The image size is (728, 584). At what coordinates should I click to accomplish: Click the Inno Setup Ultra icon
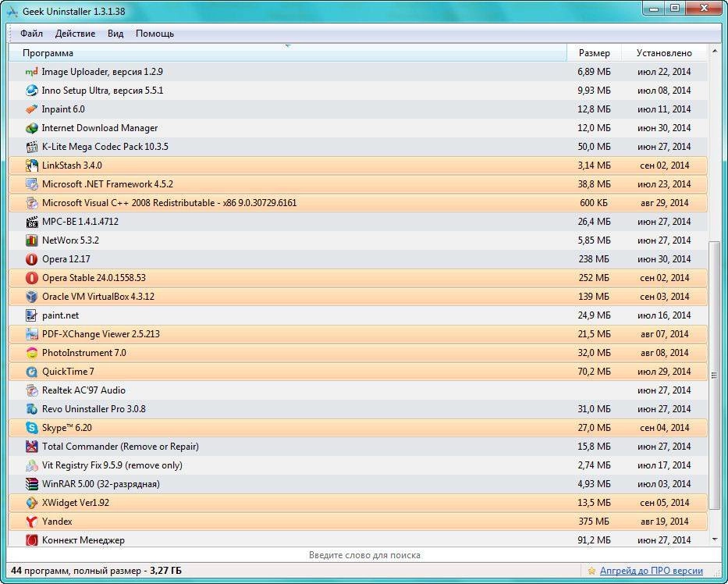[x=31, y=91]
